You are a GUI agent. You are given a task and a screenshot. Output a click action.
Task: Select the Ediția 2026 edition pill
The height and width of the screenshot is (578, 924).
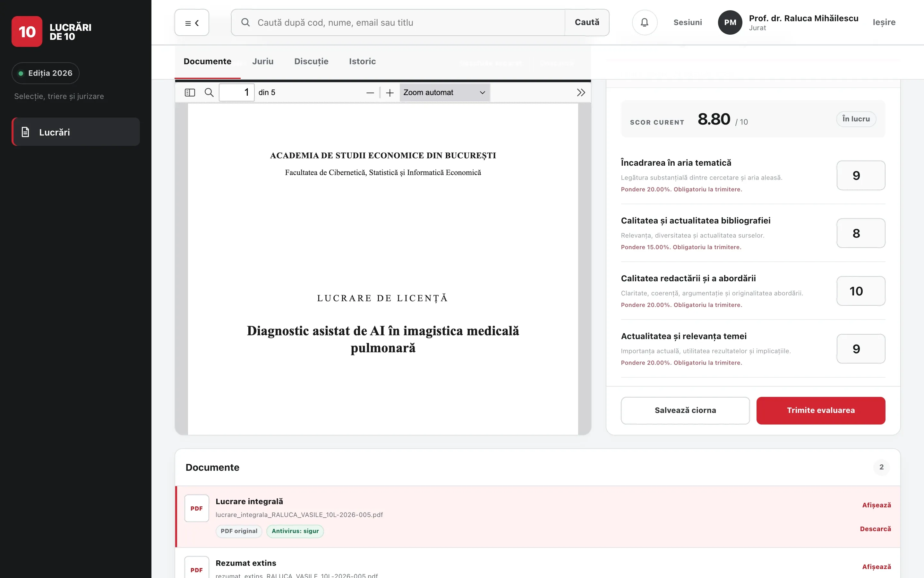[46, 73]
